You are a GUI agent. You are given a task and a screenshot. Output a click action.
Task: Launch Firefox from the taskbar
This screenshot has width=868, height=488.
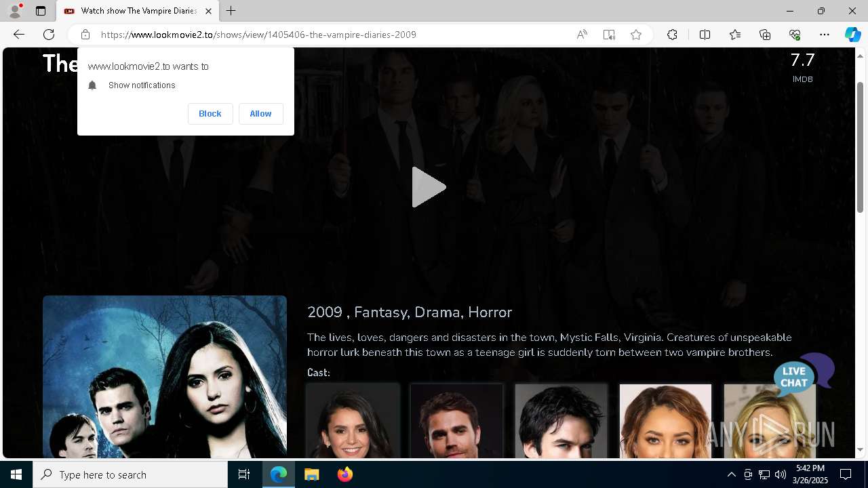pyautogui.click(x=344, y=474)
